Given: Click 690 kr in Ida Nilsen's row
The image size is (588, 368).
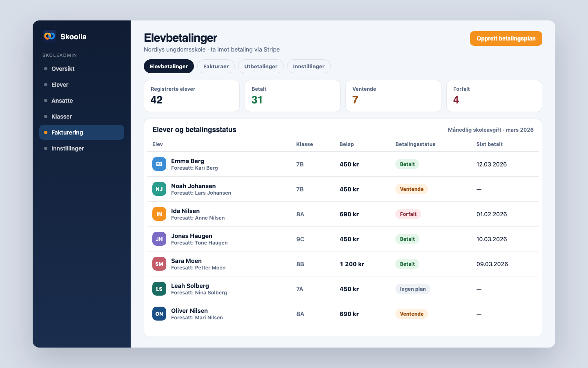Looking at the screenshot, I should (349, 214).
